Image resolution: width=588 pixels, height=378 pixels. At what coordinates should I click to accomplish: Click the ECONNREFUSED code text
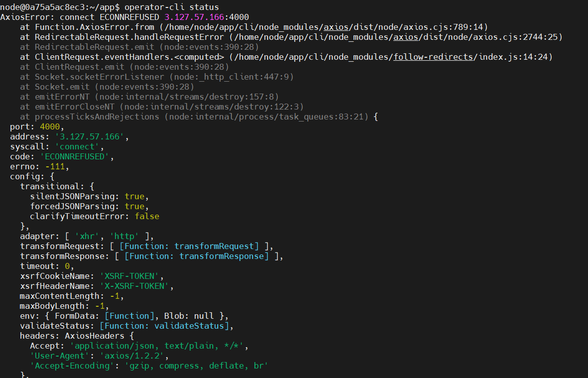coord(73,156)
